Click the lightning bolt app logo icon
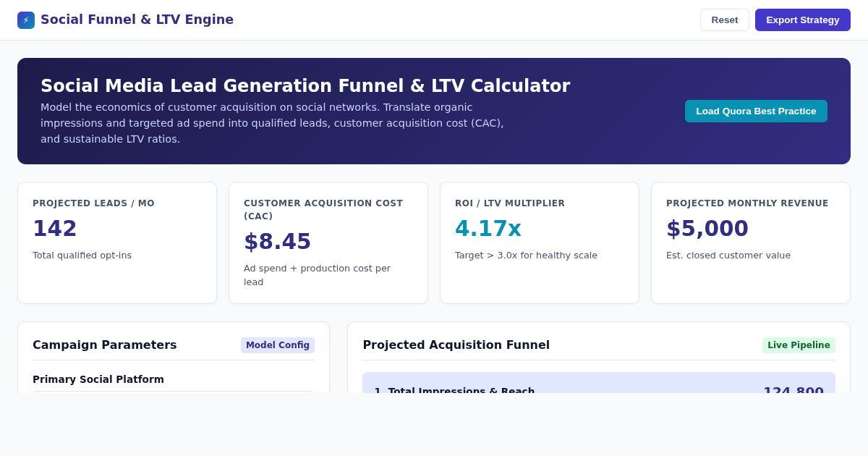The image size is (868, 456). coord(26,20)
